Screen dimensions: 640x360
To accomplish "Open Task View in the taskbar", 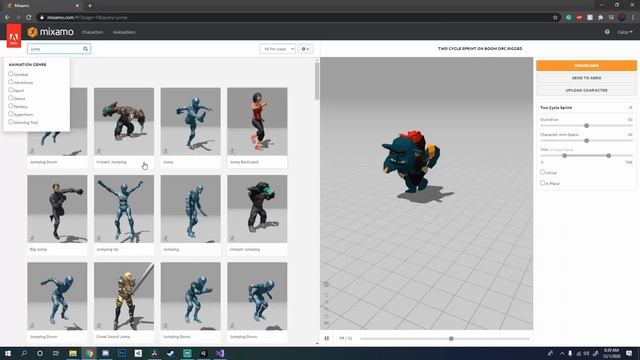I will pos(56,353).
